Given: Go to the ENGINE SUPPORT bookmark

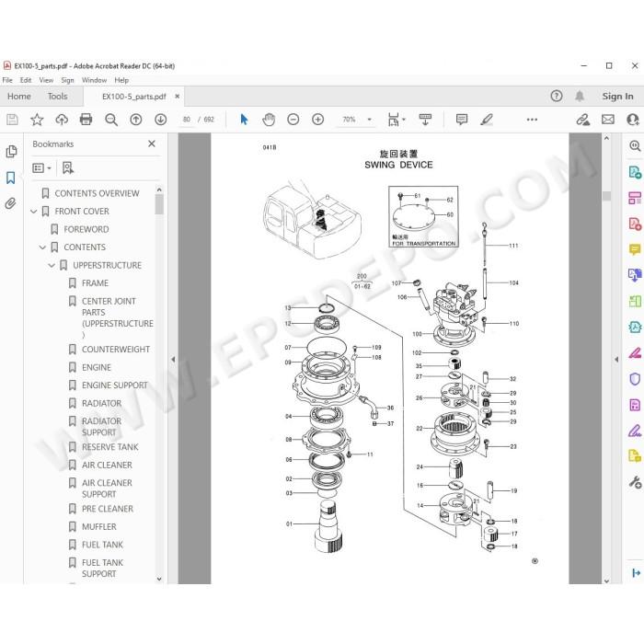Looking at the screenshot, I should tap(115, 385).
